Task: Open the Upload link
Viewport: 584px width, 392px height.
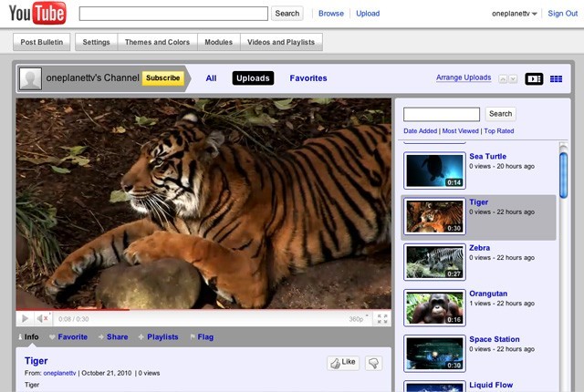Action: (368, 14)
